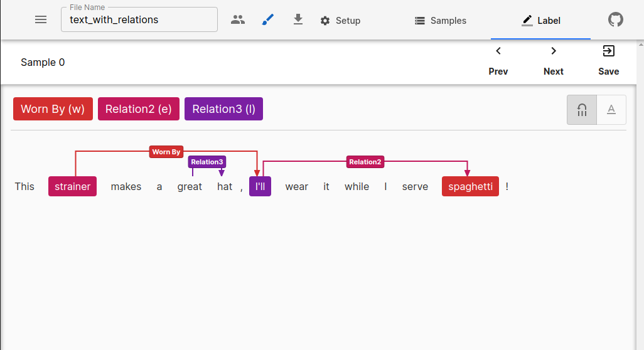
Task: Click the File Name input field
Action: (x=139, y=20)
